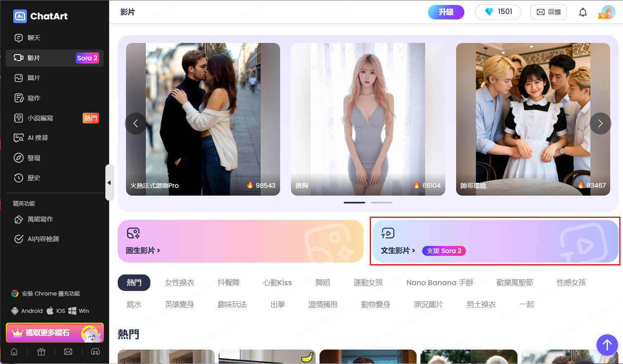Select the 心動Kiss category tab
Image resolution: width=623 pixels, height=364 pixels.
point(277,283)
